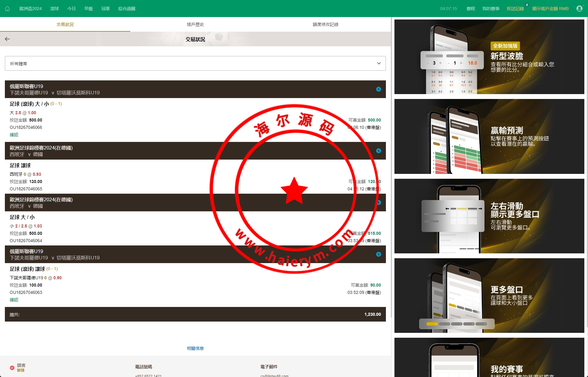588x377 pixels.
Task: Click the home icon in top bar
Action: 7,9
